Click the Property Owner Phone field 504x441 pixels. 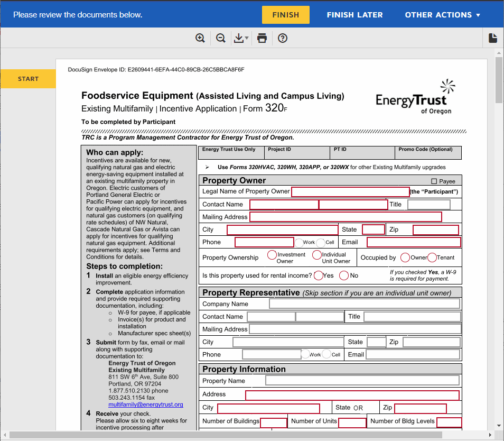(x=264, y=242)
